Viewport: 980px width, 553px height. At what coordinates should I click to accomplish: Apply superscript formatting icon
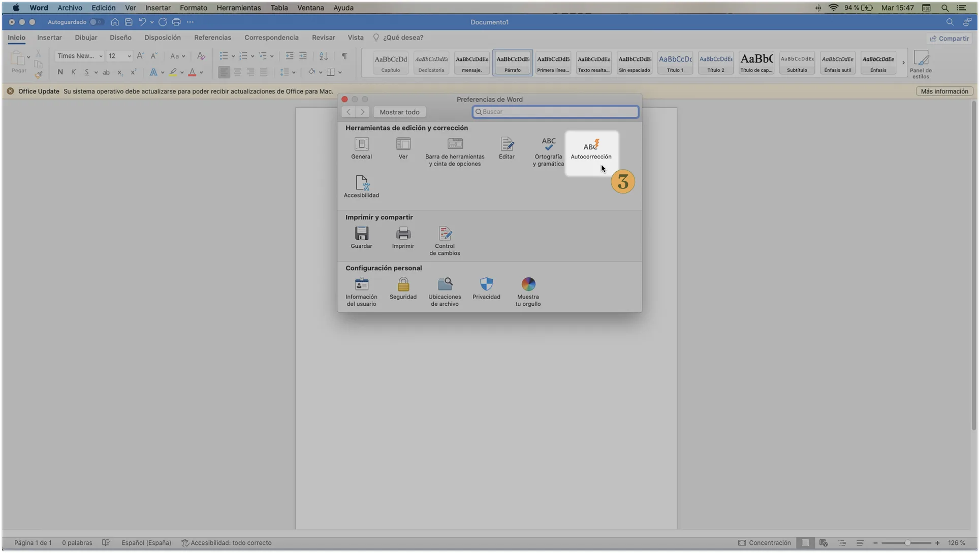tap(133, 72)
